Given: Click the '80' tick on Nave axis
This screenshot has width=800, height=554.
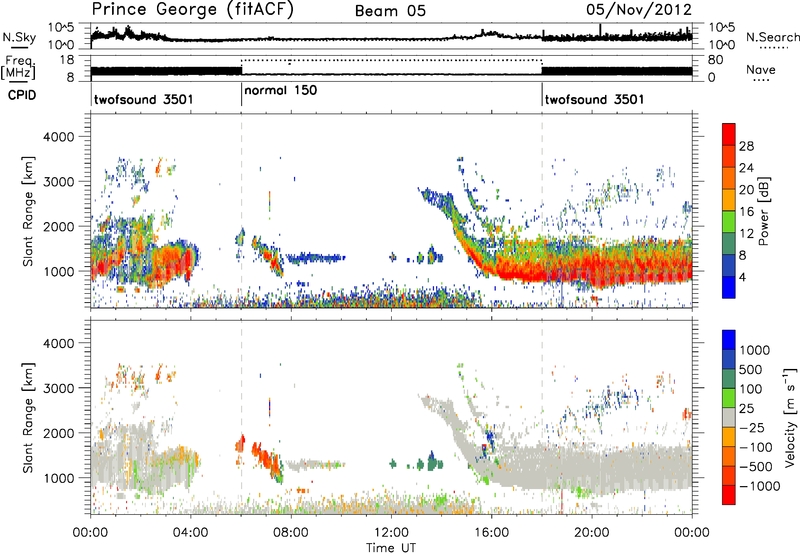Looking at the screenshot, I should [715, 60].
